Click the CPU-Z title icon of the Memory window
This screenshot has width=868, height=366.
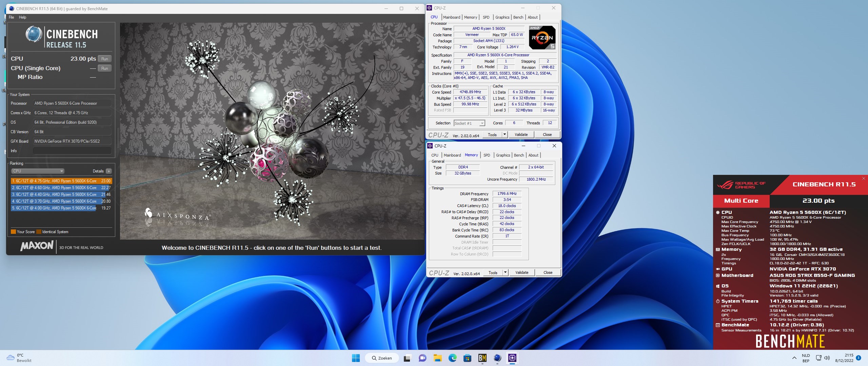coord(430,146)
